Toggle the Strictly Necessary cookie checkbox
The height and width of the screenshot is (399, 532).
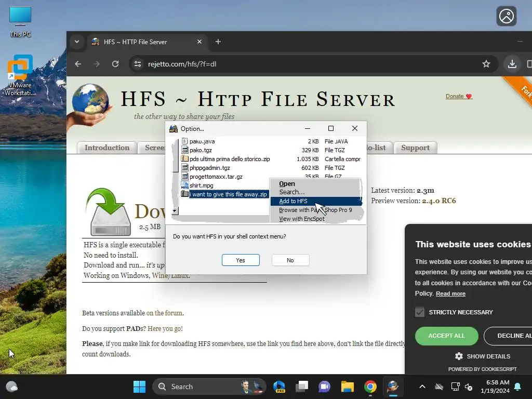pos(420,312)
